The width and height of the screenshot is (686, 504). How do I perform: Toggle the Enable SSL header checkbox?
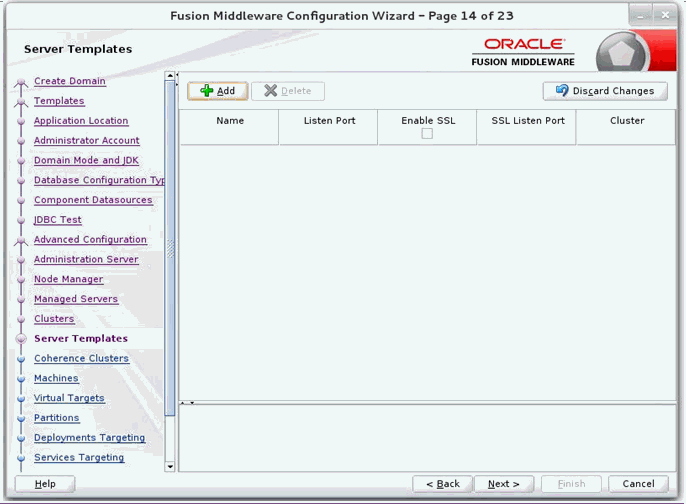[427, 133]
